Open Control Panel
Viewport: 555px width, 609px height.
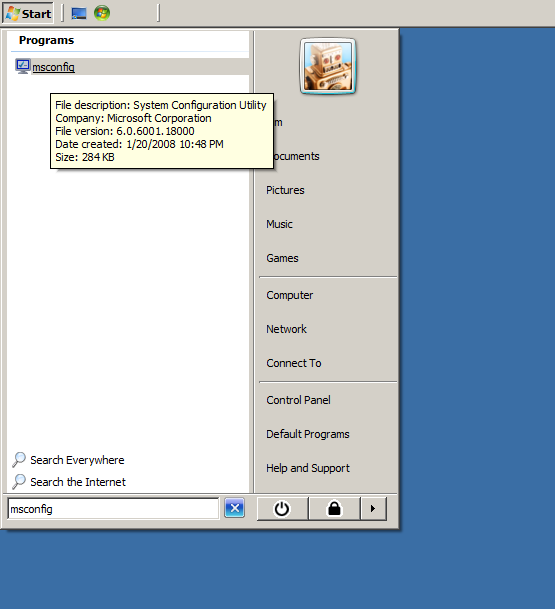[298, 400]
